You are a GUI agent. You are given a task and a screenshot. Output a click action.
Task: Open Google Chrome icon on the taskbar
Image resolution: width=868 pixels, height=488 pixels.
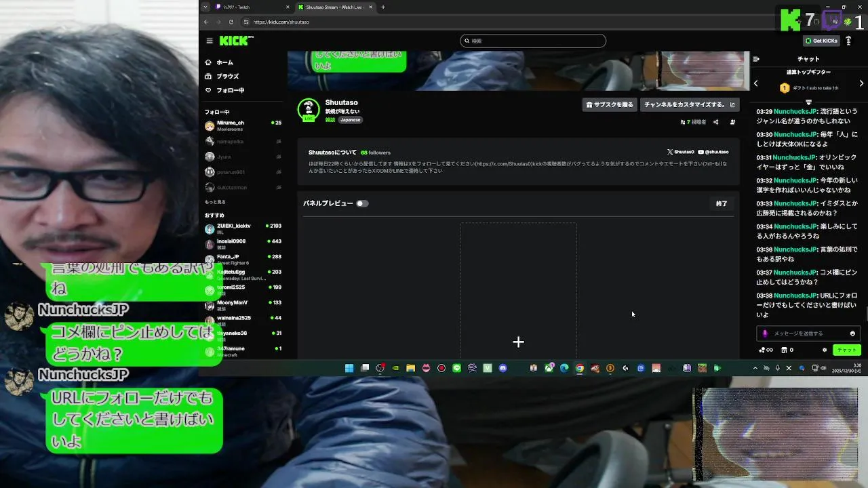579,368
